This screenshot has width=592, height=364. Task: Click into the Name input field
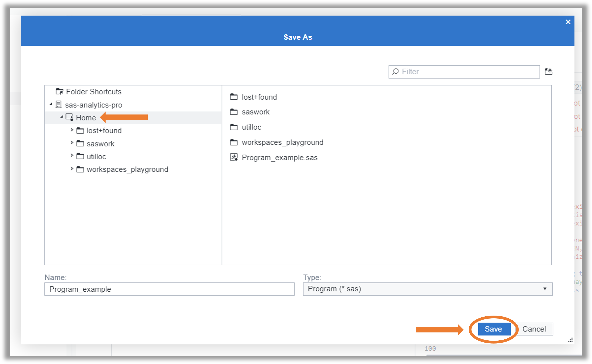point(169,289)
